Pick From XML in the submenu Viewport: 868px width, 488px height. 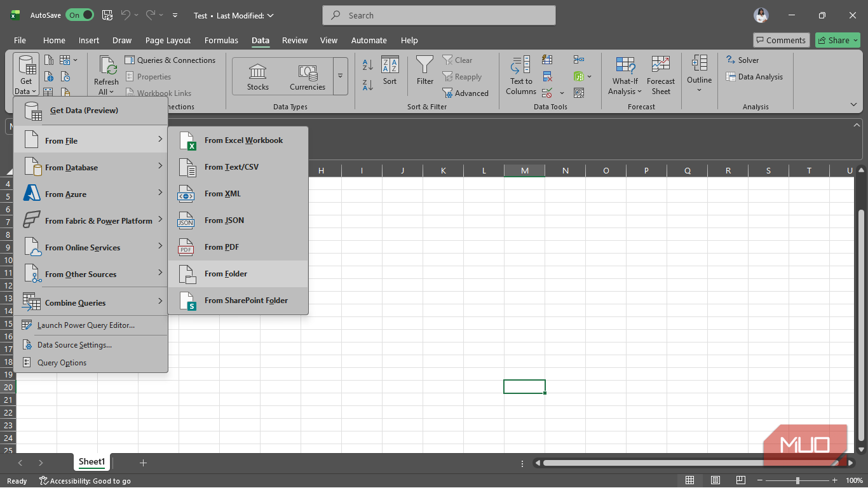coord(238,194)
